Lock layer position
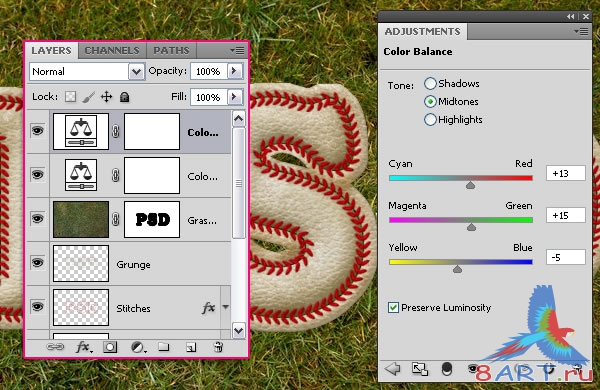600x390 pixels. [x=106, y=97]
